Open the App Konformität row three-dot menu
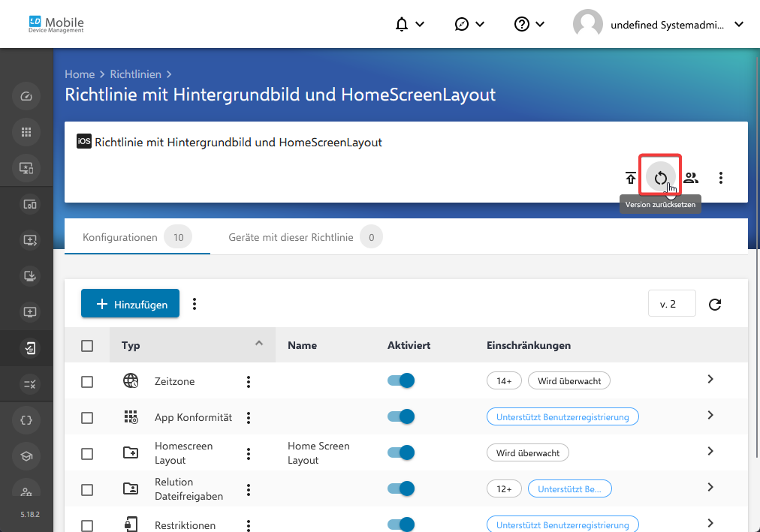The image size is (760, 532). coord(248,417)
